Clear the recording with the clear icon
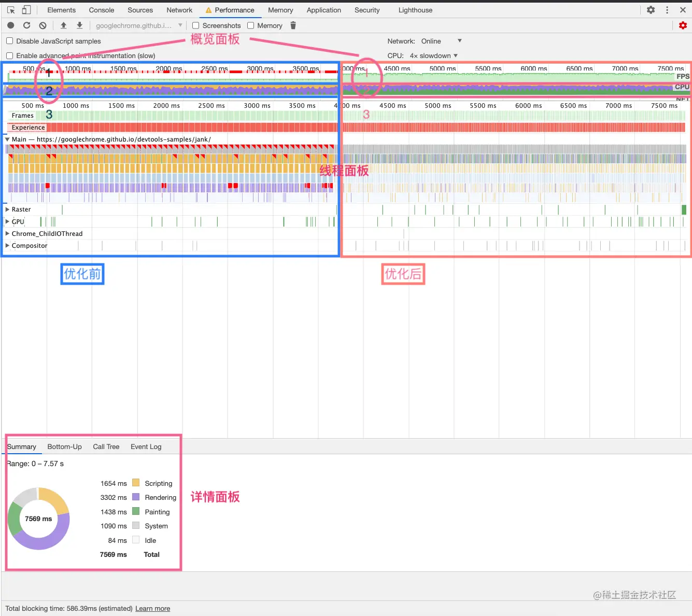The width and height of the screenshot is (692, 616). point(43,25)
